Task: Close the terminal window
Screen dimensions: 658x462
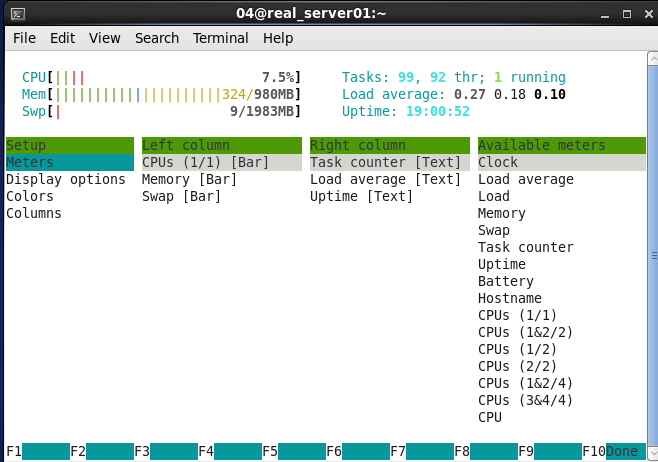Action: pyautogui.click(x=649, y=14)
